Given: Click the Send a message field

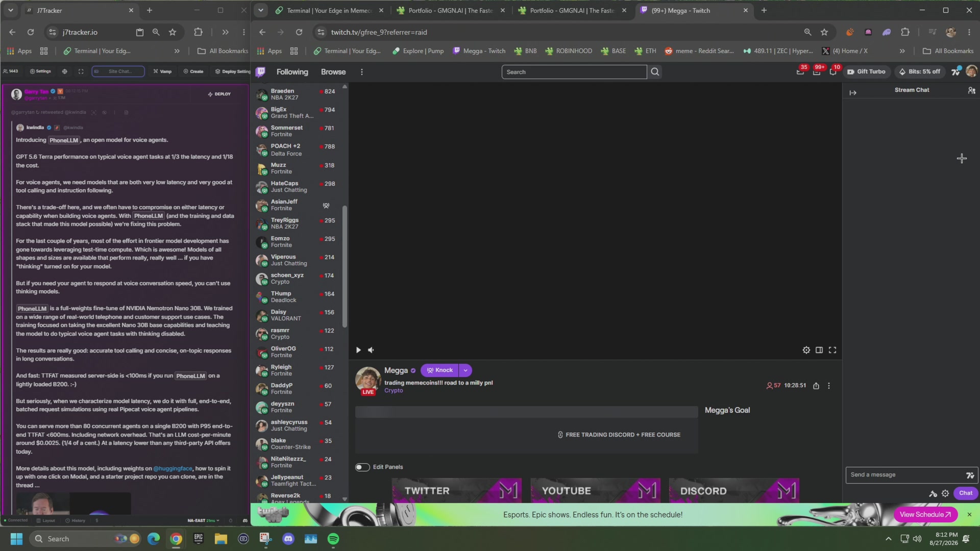Looking at the screenshot, I should [906, 475].
